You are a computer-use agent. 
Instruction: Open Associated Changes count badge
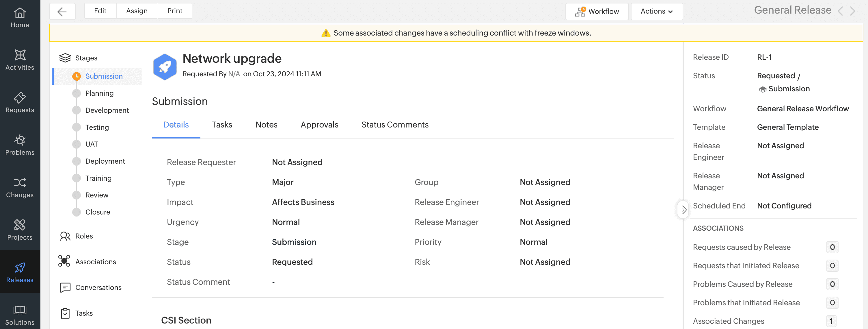click(x=831, y=321)
